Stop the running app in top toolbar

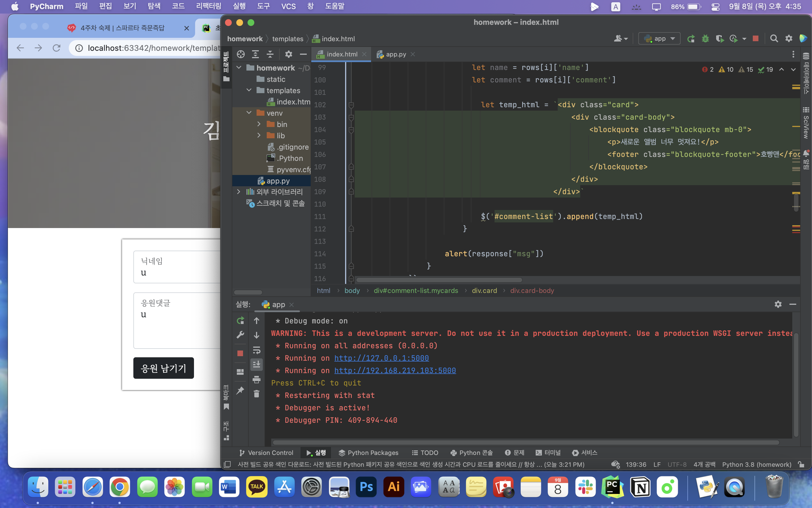click(x=756, y=39)
